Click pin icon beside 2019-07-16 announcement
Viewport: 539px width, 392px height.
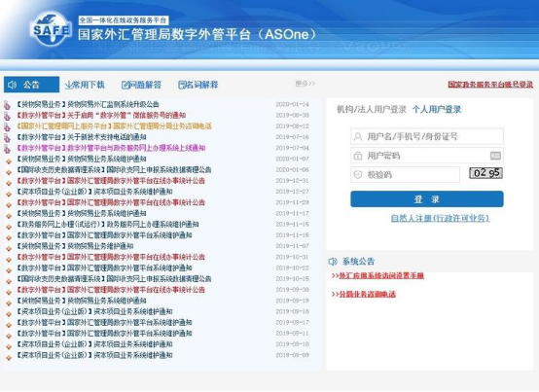(7, 138)
